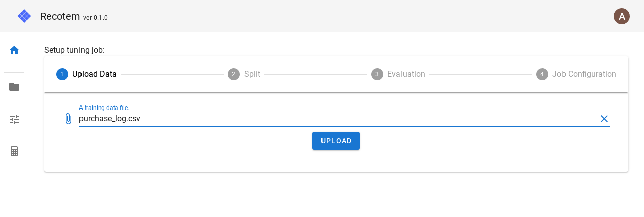The image size is (644, 217).
Task: Clear the selected purchase_log.csv file
Action: click(604, 119)
